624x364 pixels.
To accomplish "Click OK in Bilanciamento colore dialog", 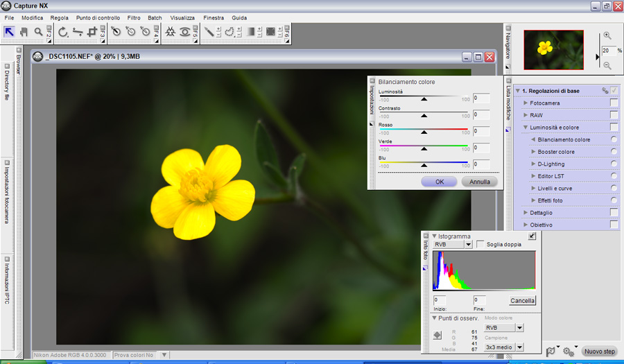I will 440,182.
